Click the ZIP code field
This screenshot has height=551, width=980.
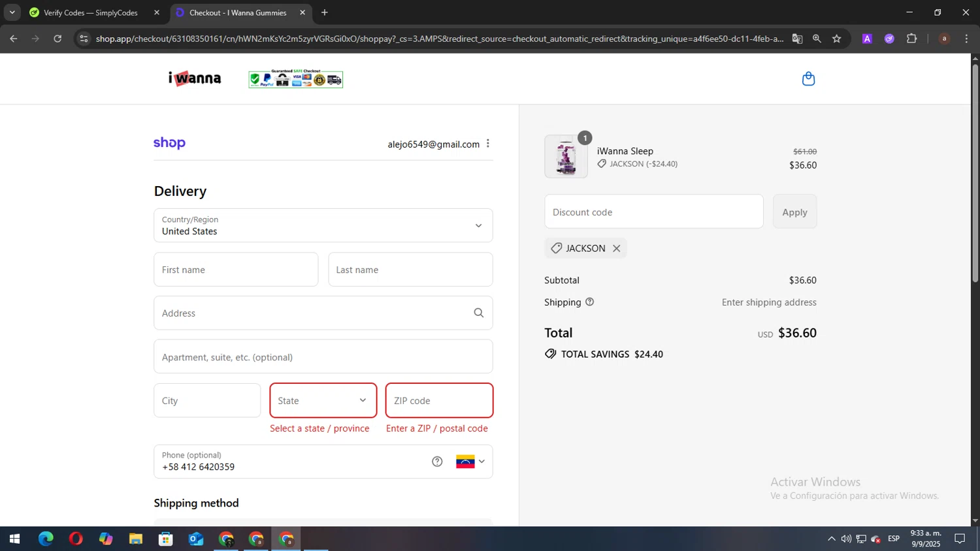pyautogui.click(x=439, y=400)
